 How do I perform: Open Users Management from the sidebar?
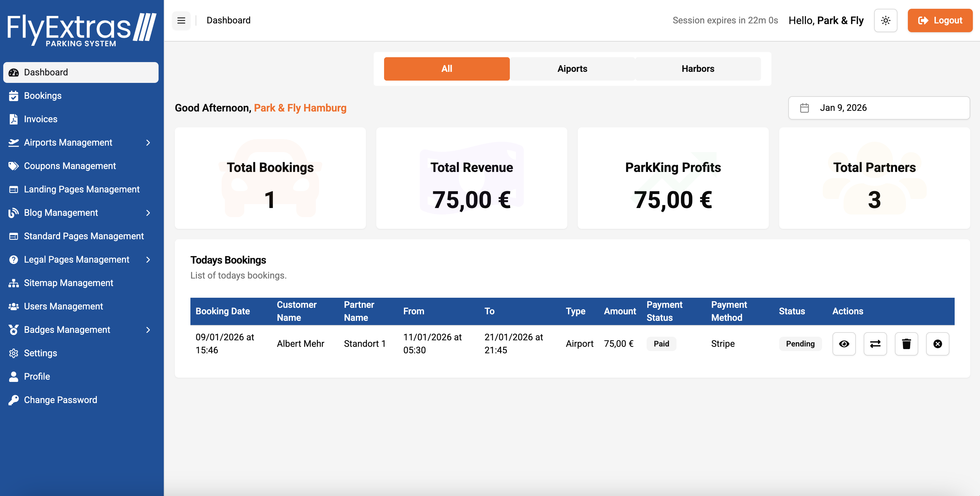pos(63,306)
